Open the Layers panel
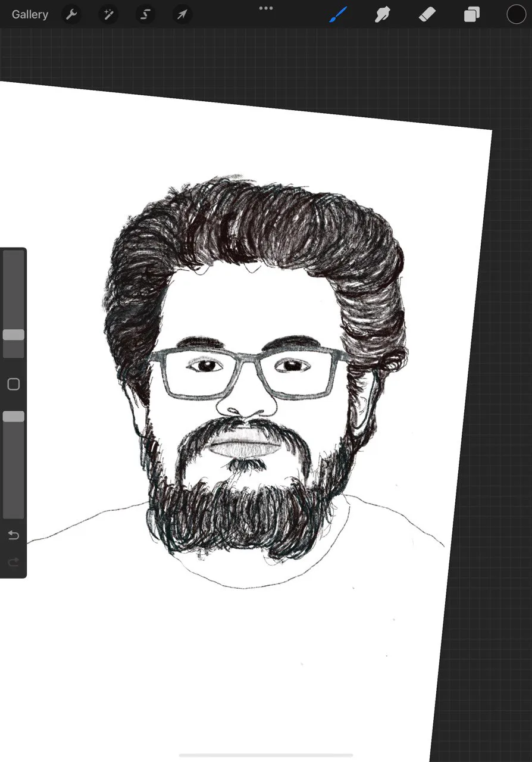Viewport: 532px width, 762px height. pos(472,14)
